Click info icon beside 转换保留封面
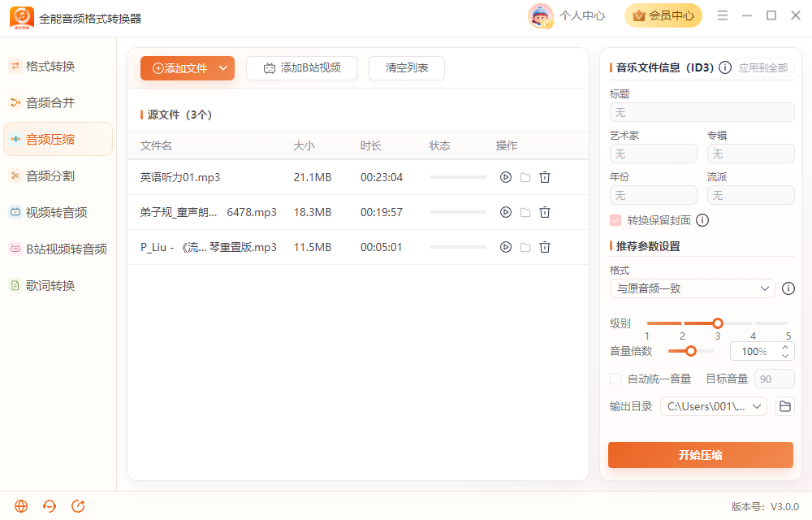The width and height of the screenshot is (812, 520). click(702, 220)
